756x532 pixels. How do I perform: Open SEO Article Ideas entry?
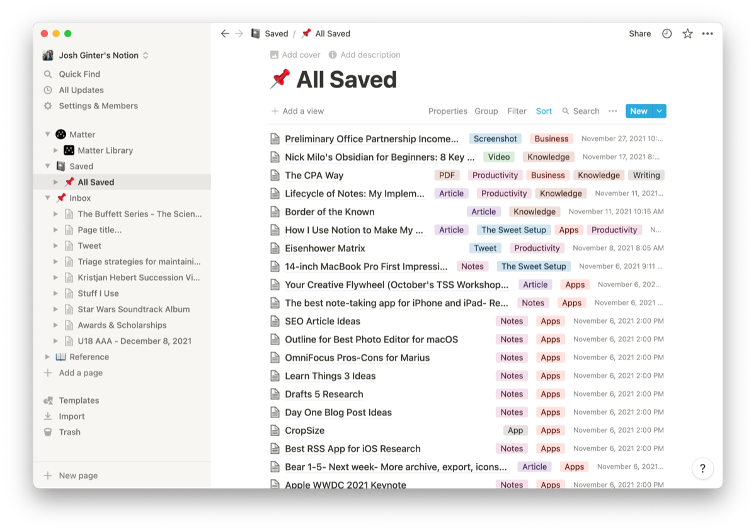pyautogui.click(x=323, y=321)
